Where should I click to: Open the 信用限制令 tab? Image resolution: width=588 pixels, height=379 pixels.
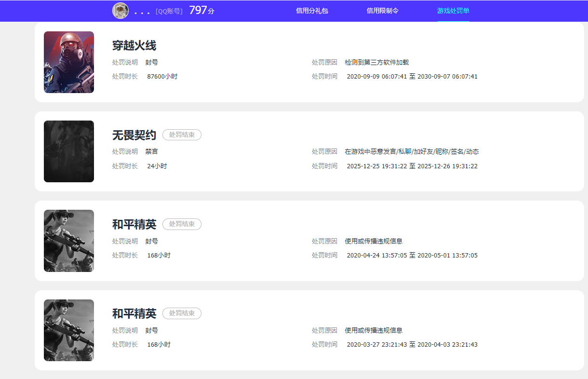[382, 11]
